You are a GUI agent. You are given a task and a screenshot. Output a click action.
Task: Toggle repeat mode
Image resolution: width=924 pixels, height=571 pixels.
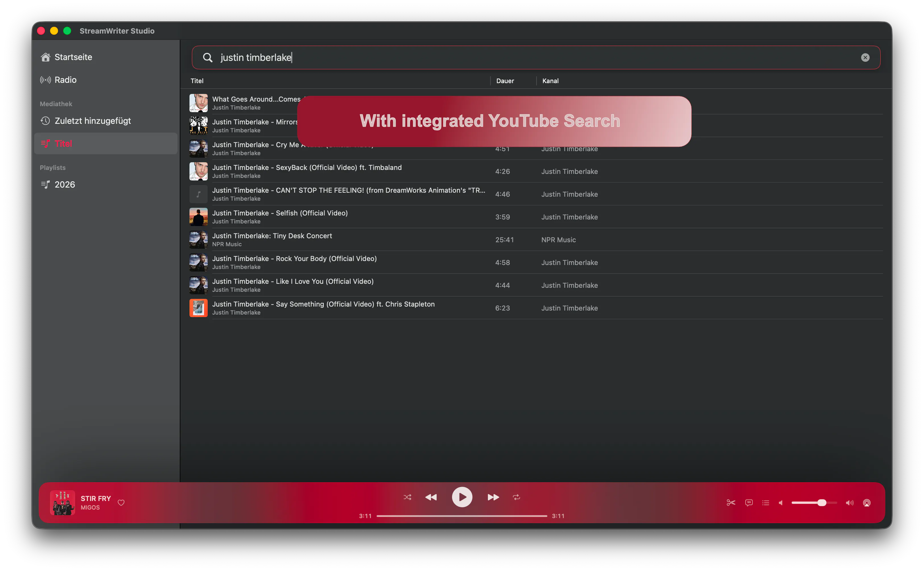pos(517,497)
